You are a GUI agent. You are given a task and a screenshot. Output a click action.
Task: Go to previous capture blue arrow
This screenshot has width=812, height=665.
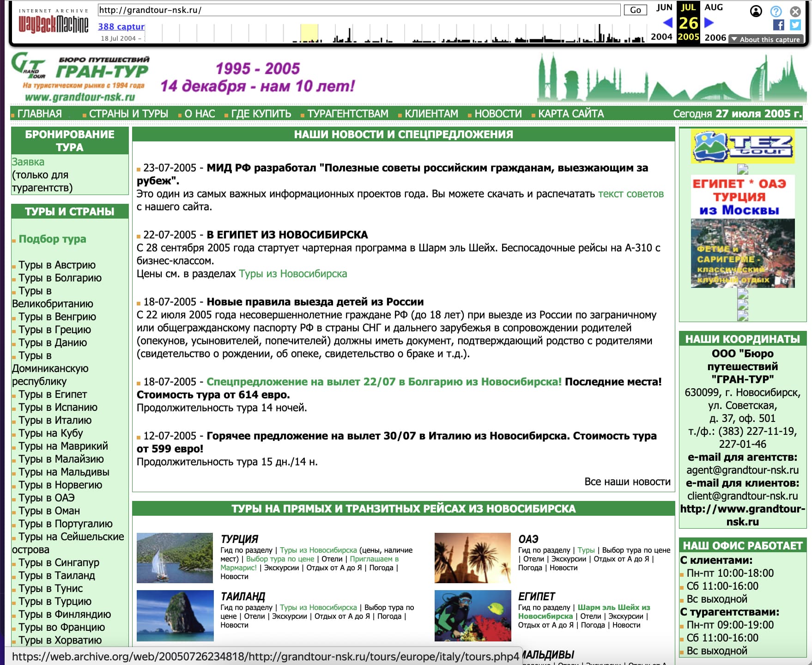(667, 22)
